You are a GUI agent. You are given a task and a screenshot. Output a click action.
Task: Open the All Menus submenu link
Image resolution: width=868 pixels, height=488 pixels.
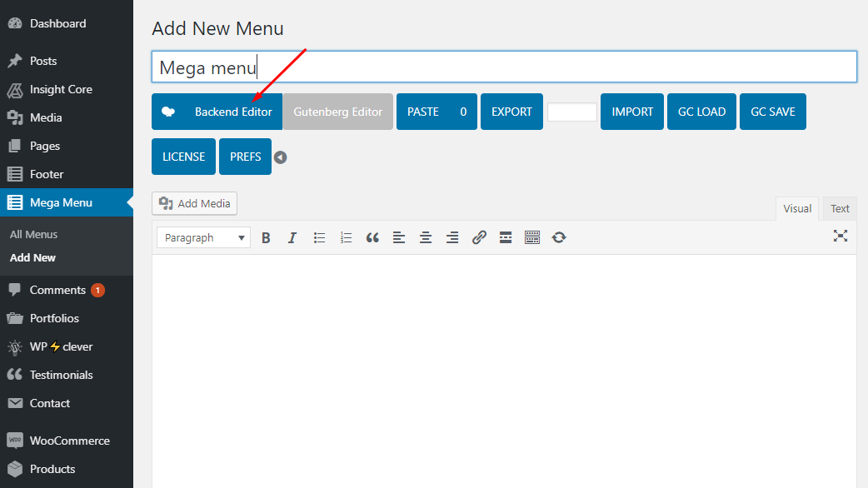point(33,234)
